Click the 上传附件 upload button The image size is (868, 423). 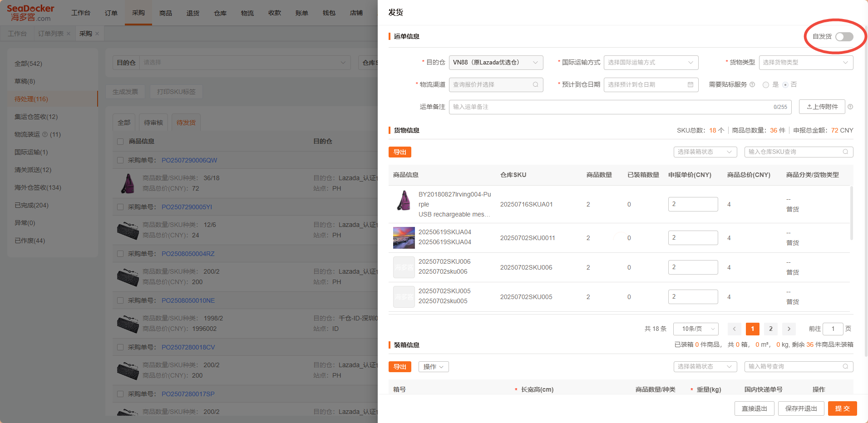(822, 107)
